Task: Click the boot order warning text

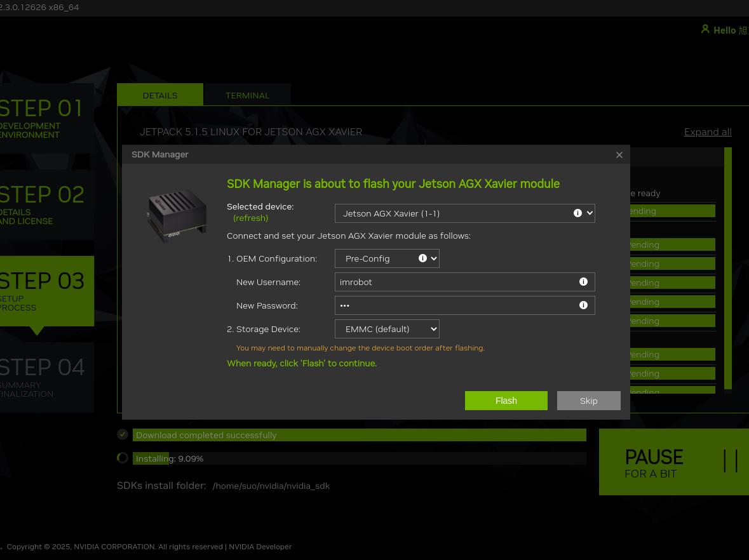Action: 360,348
